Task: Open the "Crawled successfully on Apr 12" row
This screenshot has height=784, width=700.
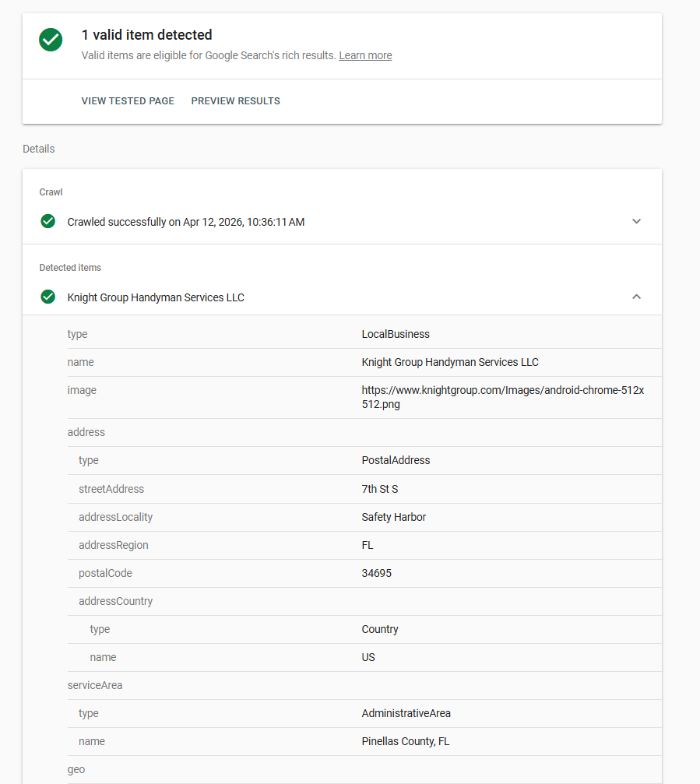Action: (x=186, y=222)
